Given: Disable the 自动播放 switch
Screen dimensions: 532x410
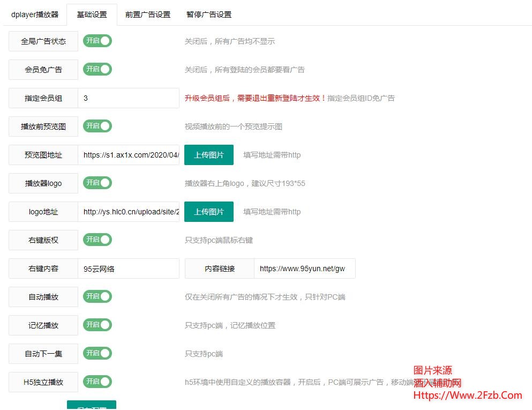Looking at the screenshot, I should click(x=98, y=296).
